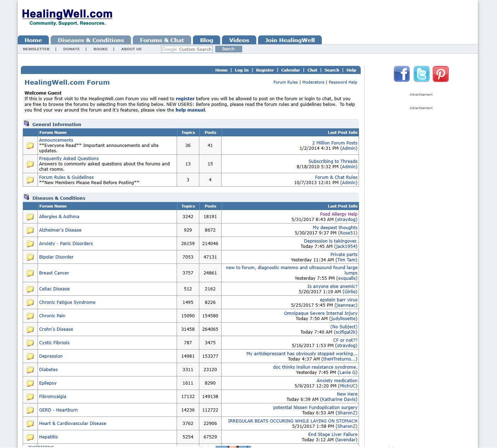Click folder icon beside Chronic Fatigue Syndrome
497x448 pixels.
point(30,302)
